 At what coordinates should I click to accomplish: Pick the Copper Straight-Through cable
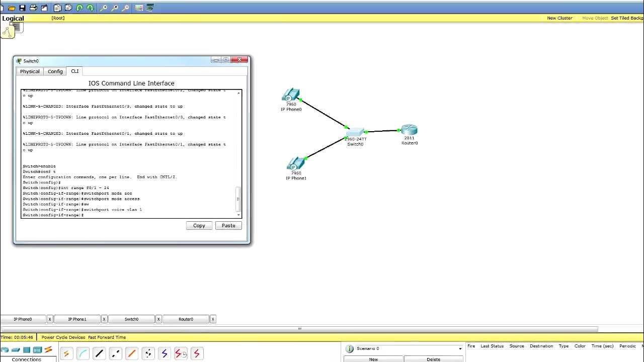click(x=99, y=353)
